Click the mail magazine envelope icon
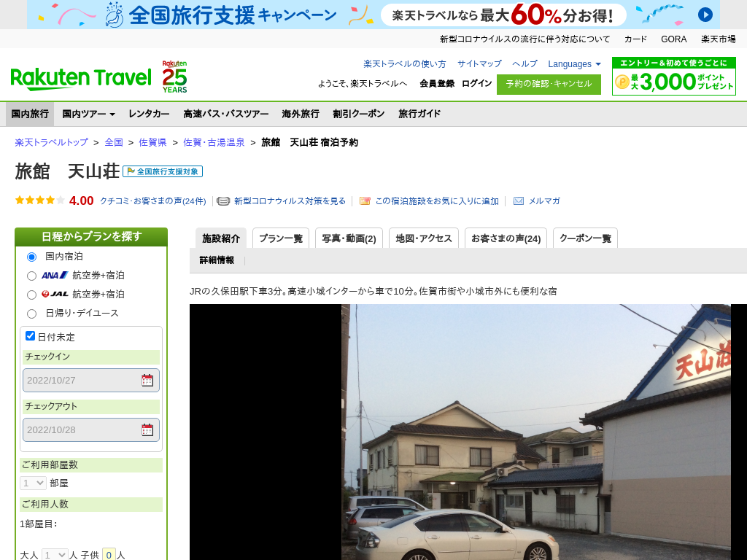 (519, 201)
